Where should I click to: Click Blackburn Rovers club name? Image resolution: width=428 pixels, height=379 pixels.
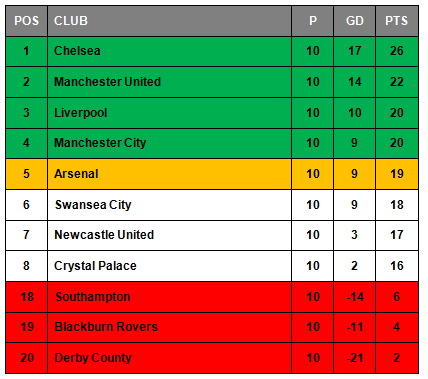pos(106,327)
